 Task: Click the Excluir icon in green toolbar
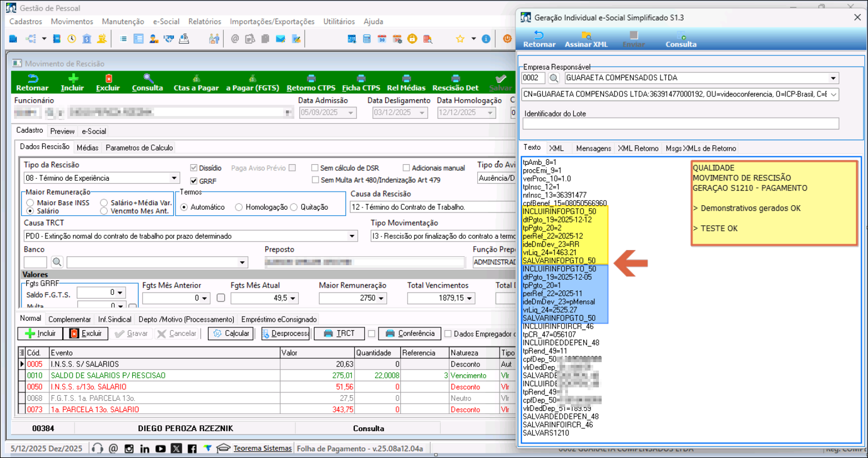point(108,79)
